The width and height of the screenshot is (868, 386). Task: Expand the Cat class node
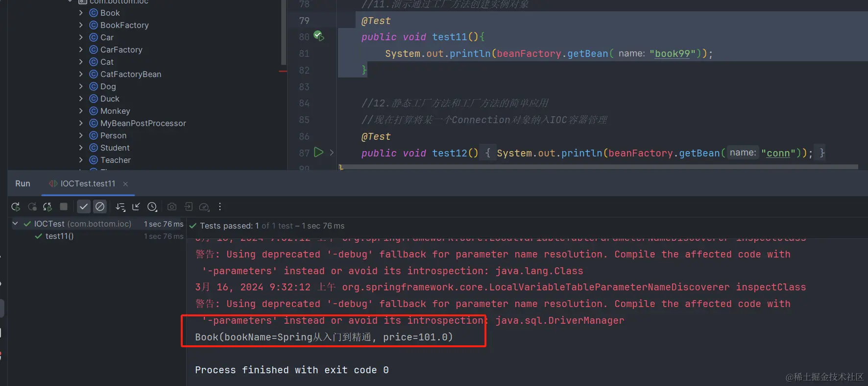pyautogui.click(x=81, y=62)
